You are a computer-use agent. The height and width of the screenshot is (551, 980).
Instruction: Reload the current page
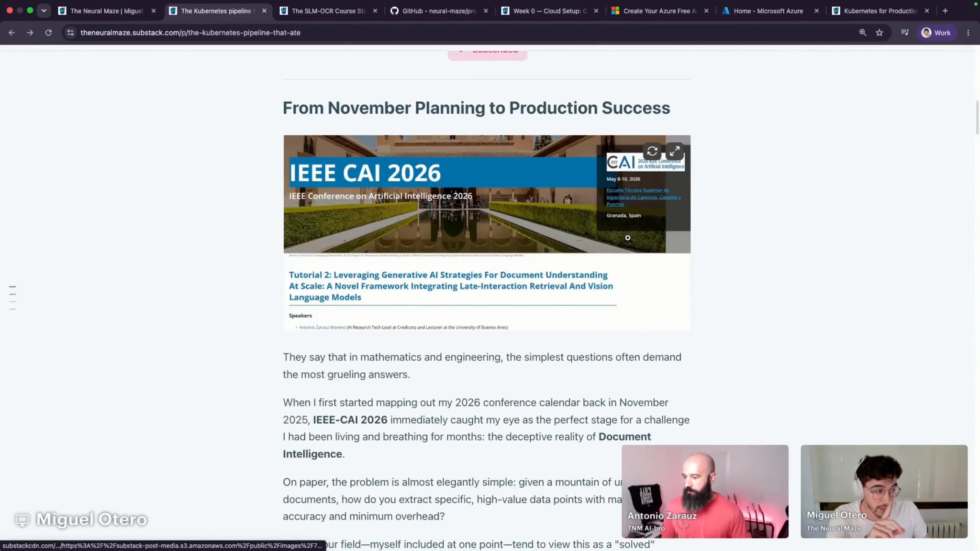click(48, 33)
